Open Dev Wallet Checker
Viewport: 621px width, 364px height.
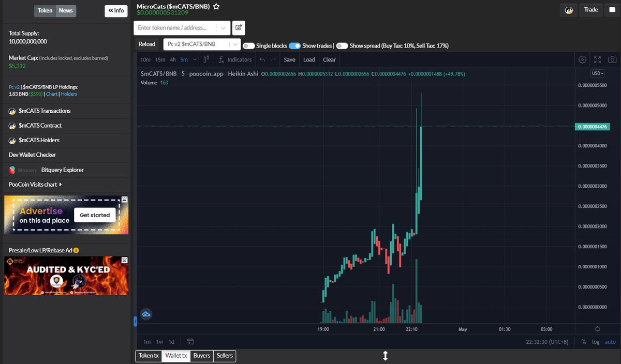(x=32, y=155)
